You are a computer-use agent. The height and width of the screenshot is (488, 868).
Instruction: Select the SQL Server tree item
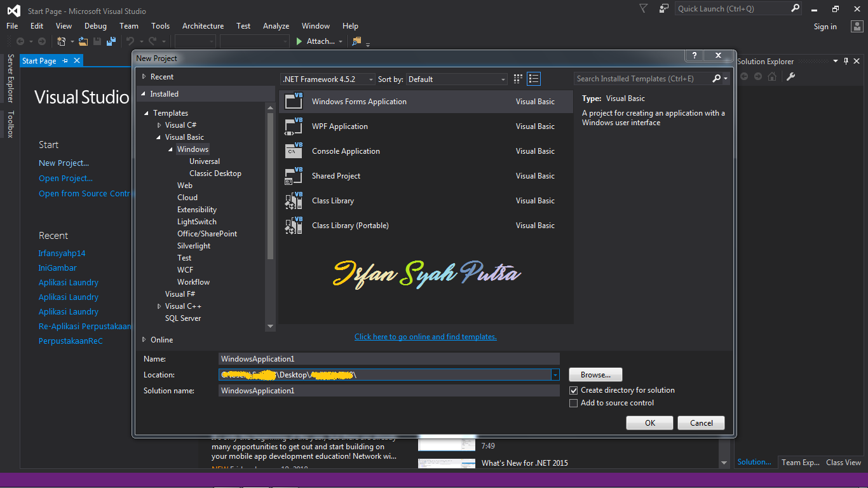coord(183,318)
